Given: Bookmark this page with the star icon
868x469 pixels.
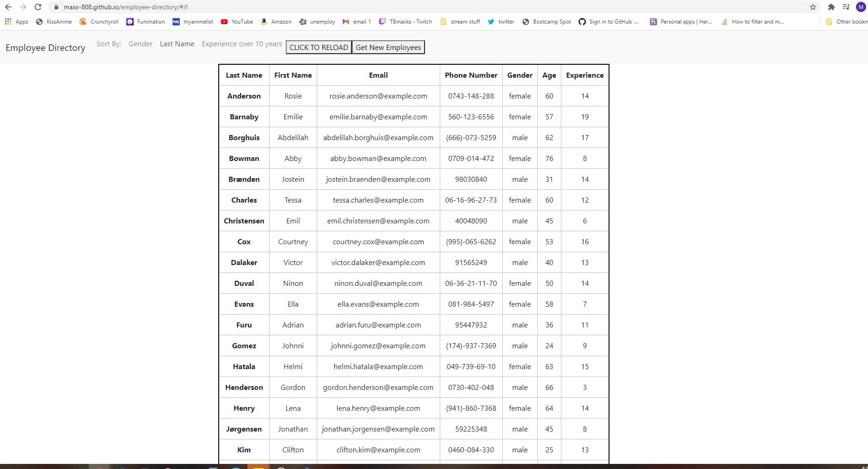Looking at the screenshot, I should coord(813,7).
